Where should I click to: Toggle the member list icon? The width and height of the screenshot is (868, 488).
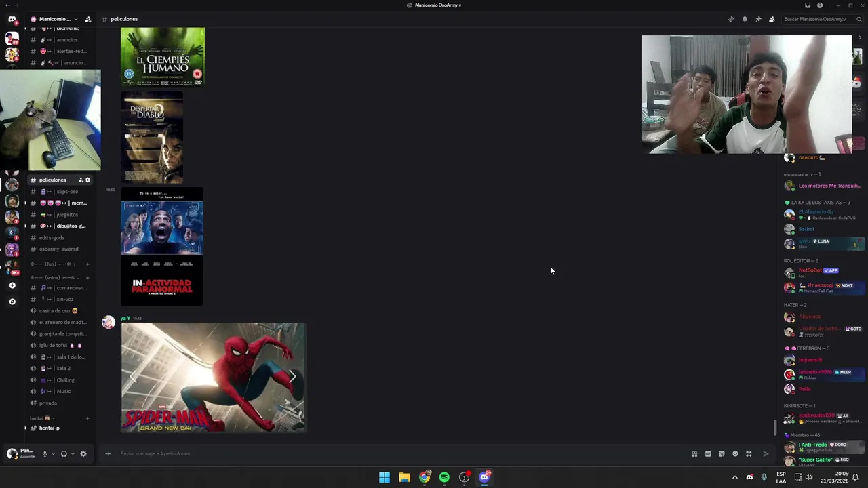772,19
